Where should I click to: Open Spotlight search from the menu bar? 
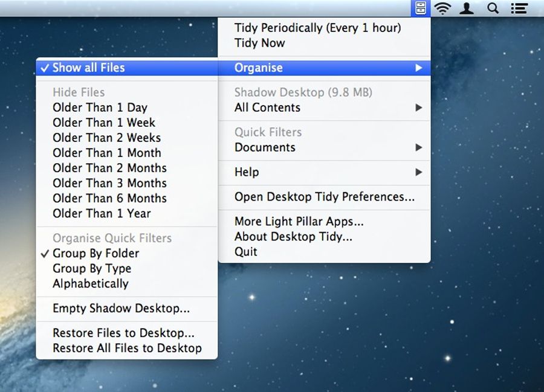tap(492, 8)
